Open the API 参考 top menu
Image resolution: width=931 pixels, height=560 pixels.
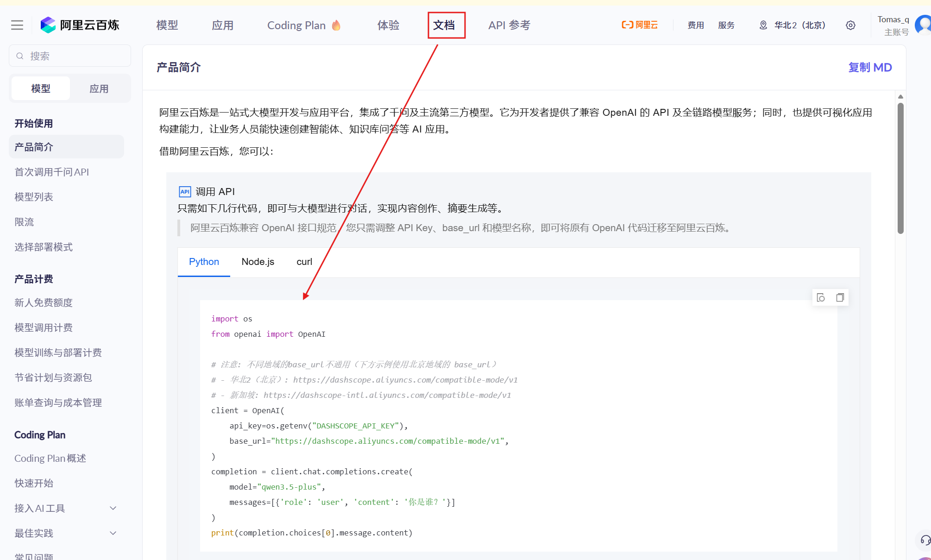click(x=509, y=25)
